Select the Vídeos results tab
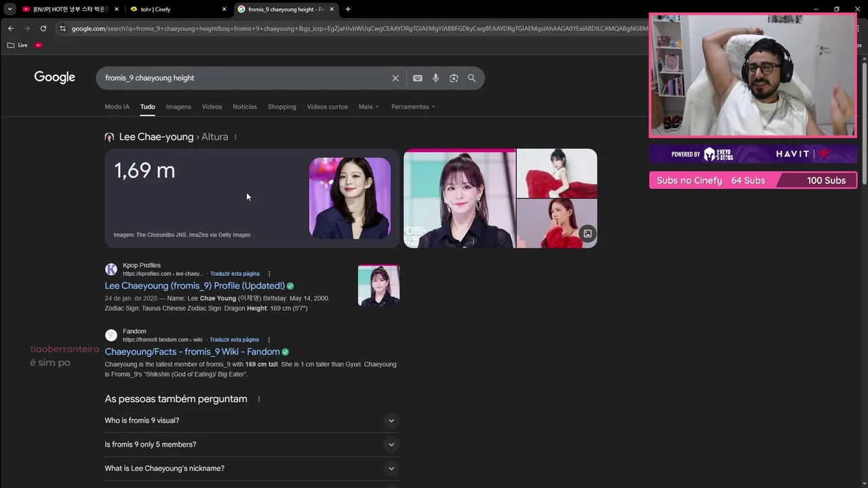 coord(212,106)
